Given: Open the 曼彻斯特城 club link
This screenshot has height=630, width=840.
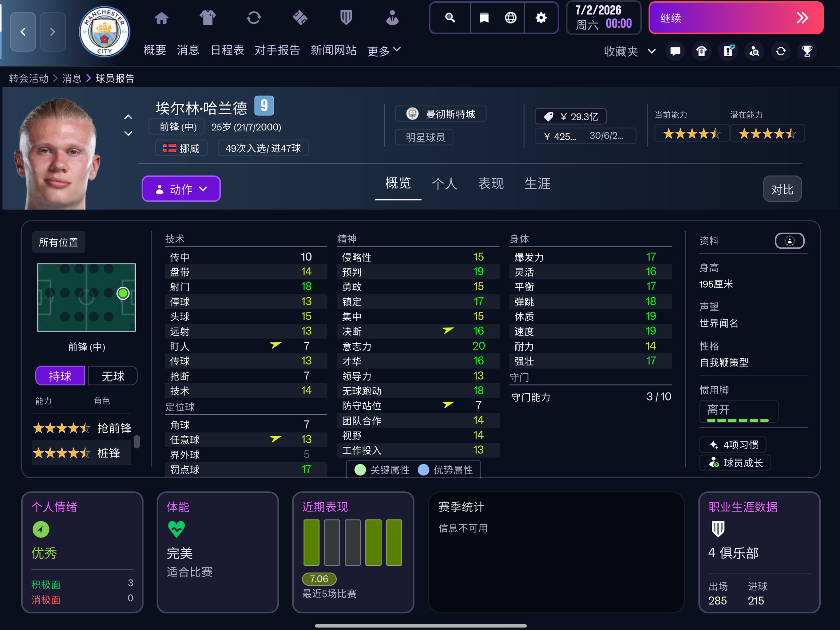Looking at the screenshot, I should 441,114.
